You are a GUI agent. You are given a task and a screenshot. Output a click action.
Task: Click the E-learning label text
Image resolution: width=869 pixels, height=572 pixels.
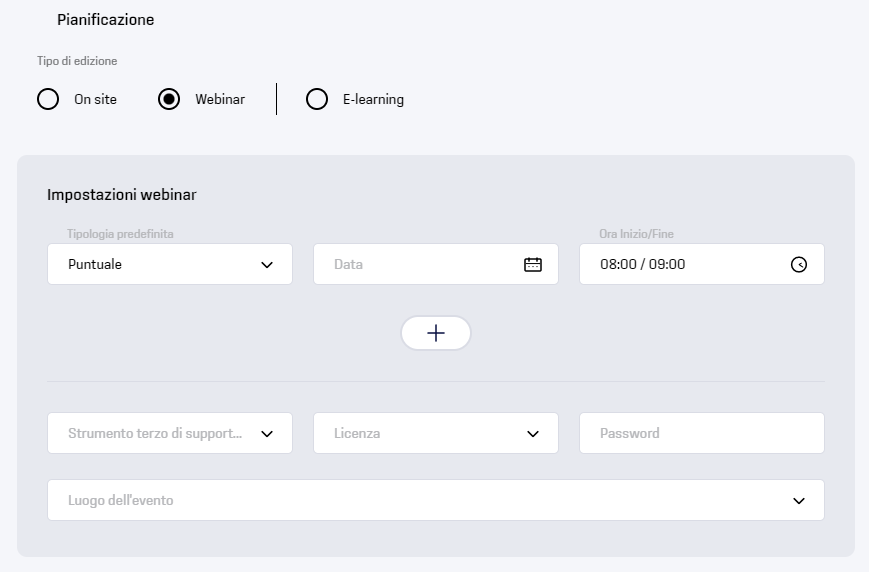pos(374,100)
